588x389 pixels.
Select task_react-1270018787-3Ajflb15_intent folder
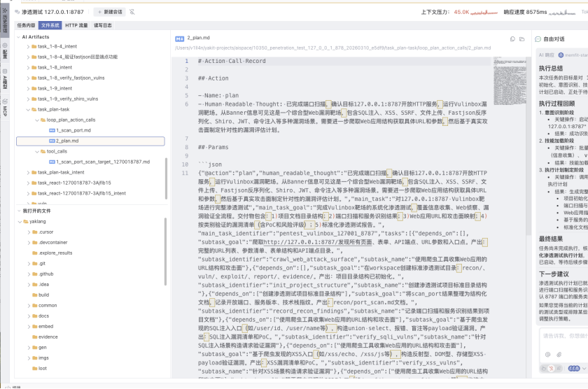[82, 193]
